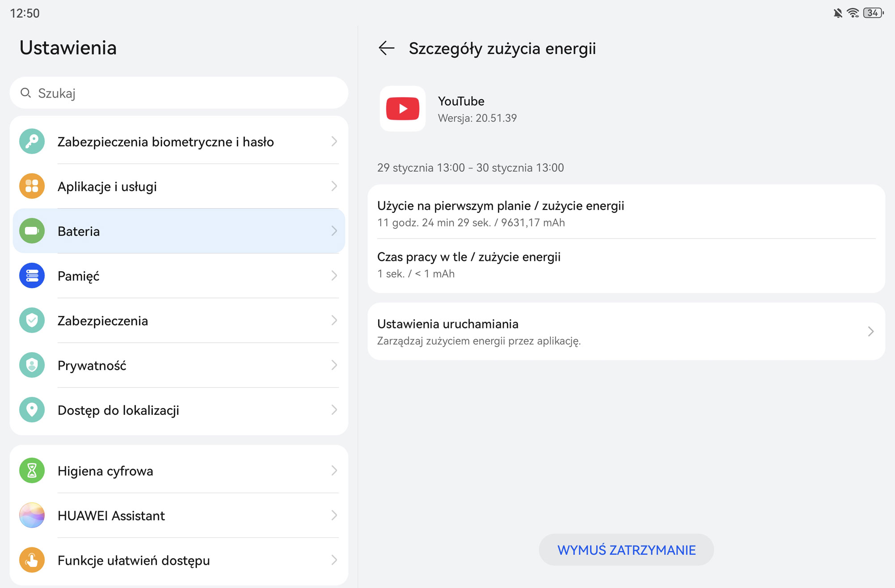895x588 pixels.
Task: Open Zabezpieczenia chevron arrow
Action: (334, 320)
